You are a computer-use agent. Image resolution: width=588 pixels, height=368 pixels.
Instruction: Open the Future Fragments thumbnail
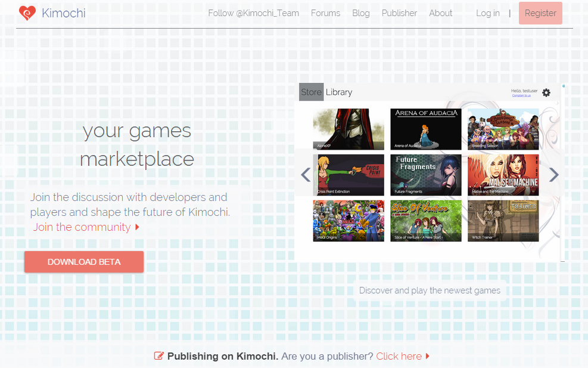425,175
